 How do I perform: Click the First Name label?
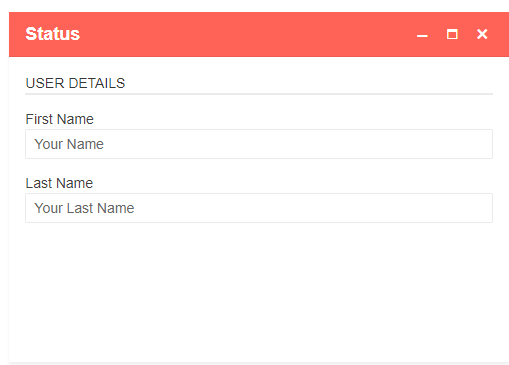pos(59,119)
